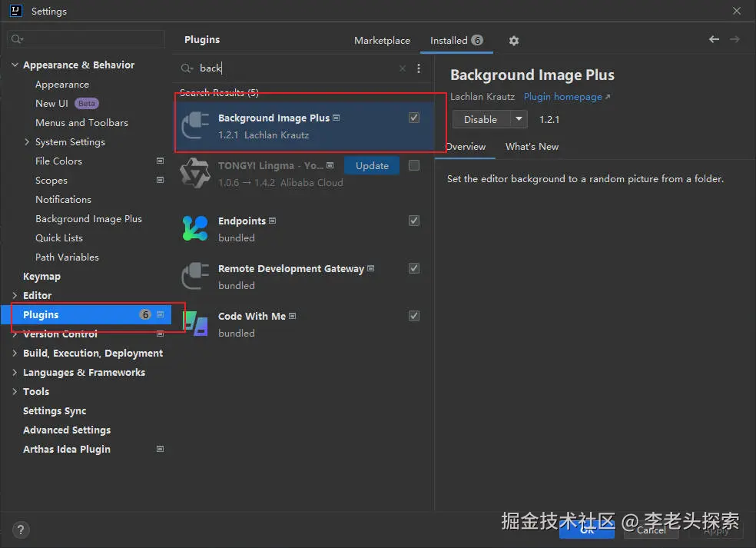This screenshot has height=548, width=756.
Task: Click the Background Image Plus plug icon
Action: (x=195, y=125)
